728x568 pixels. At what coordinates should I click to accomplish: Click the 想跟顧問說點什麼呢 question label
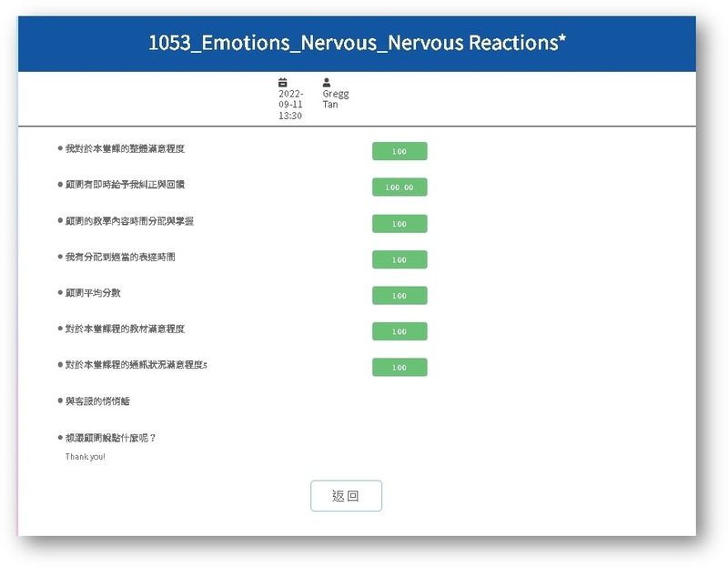tap(110, 438)
